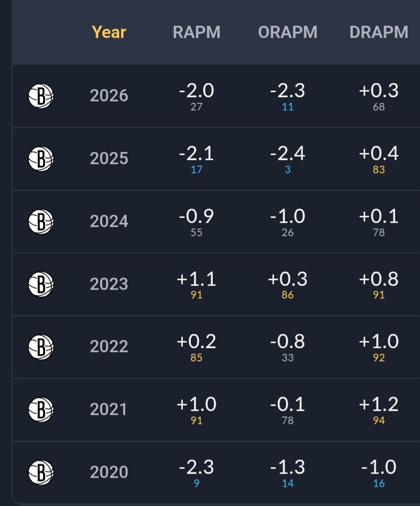Click the 2024 DRAPM percentile 78
The image size is (420, 506).
click(379, 232)
